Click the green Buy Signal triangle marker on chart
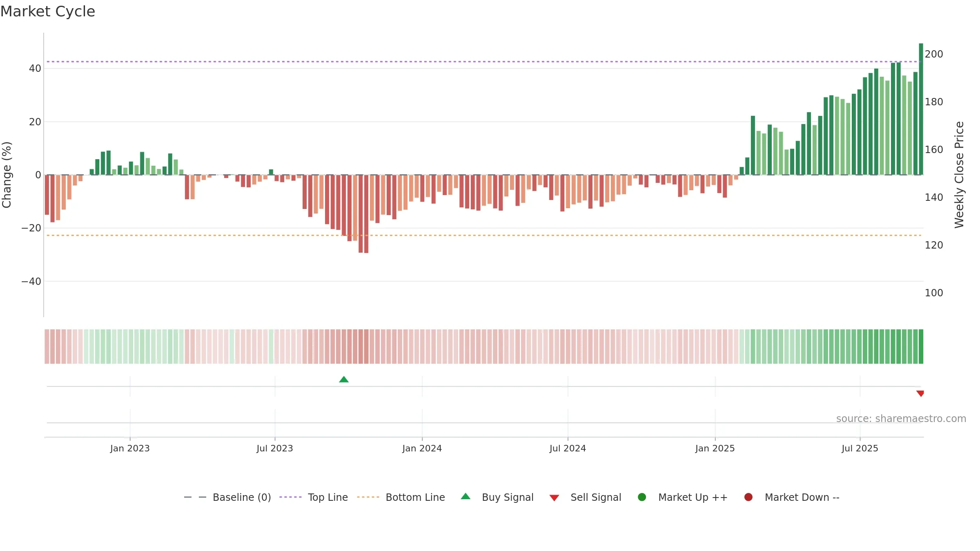The width and height of the screenshot is (980, 551). [344, 379]
